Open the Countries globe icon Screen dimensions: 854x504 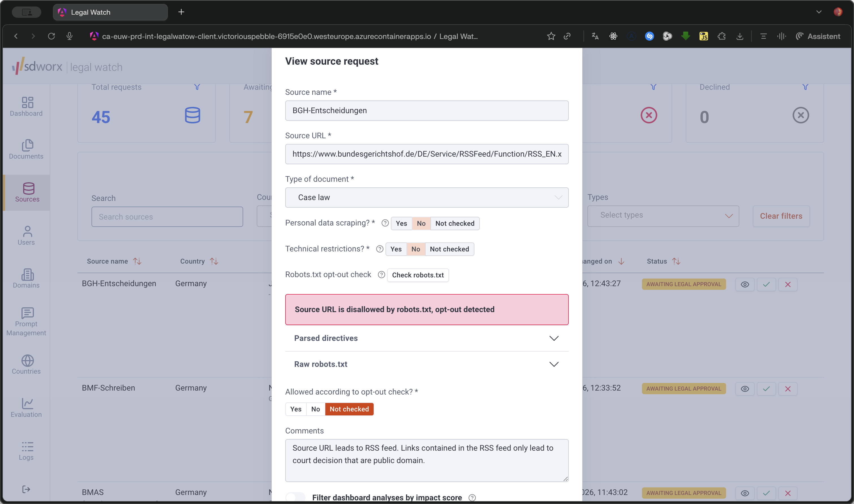point(27,360)
